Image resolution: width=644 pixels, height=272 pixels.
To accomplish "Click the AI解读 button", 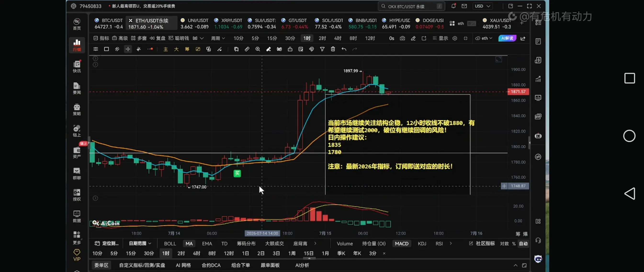I will (x=507, y=38).
